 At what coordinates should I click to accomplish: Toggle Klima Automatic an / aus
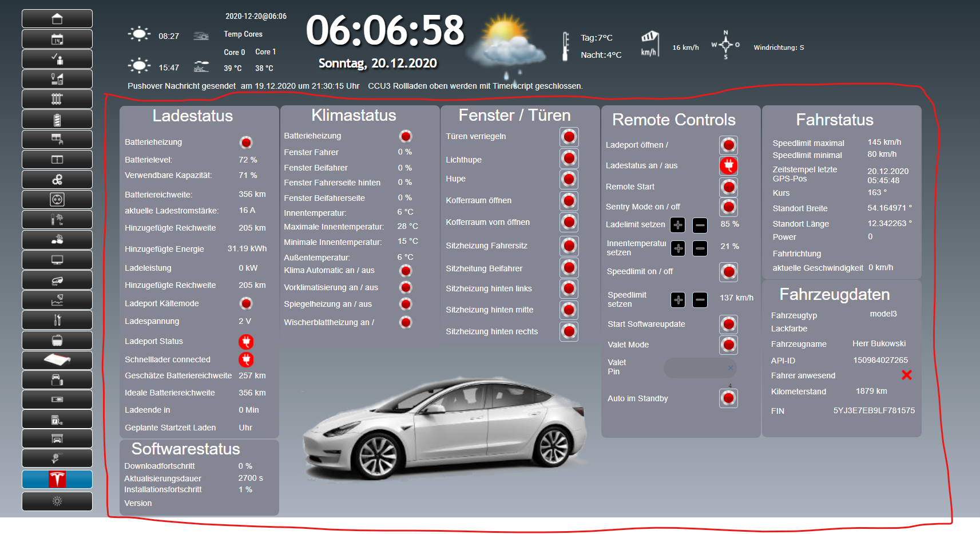click(406, 271)
